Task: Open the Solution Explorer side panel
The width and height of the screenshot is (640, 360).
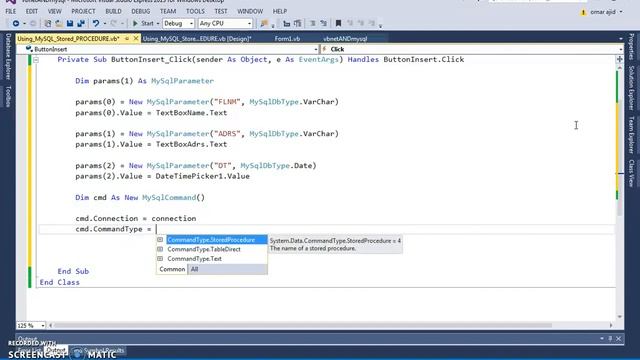Action: pos(631,88)
